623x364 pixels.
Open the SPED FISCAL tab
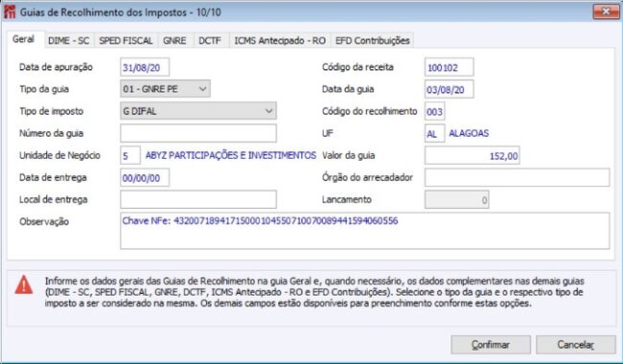tap(126, 40)
